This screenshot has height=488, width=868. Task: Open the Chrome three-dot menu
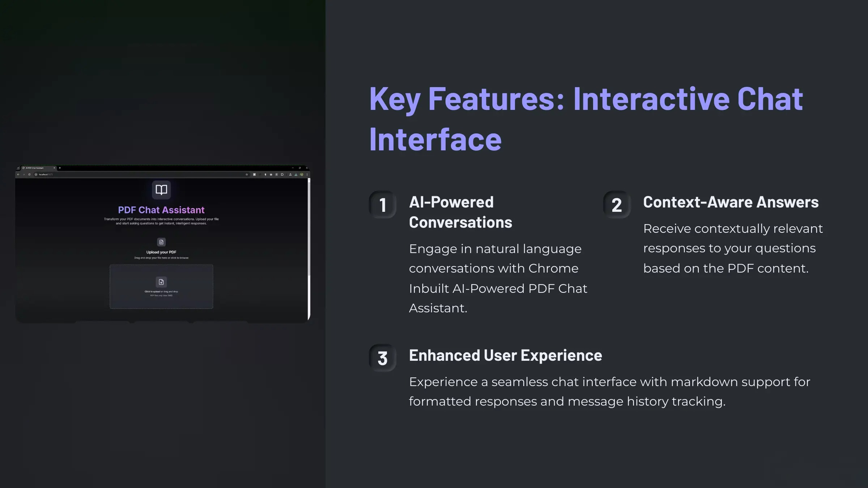click(307, 175)
